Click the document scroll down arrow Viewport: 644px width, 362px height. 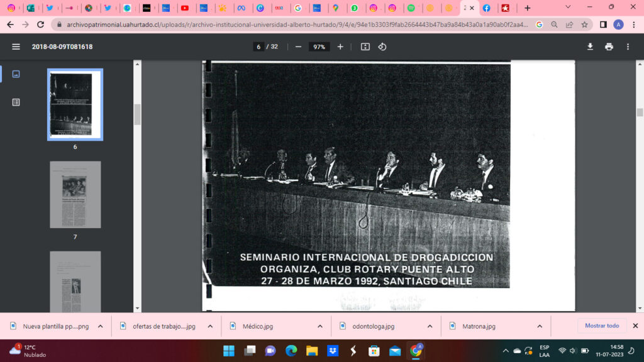click(640, 309)
